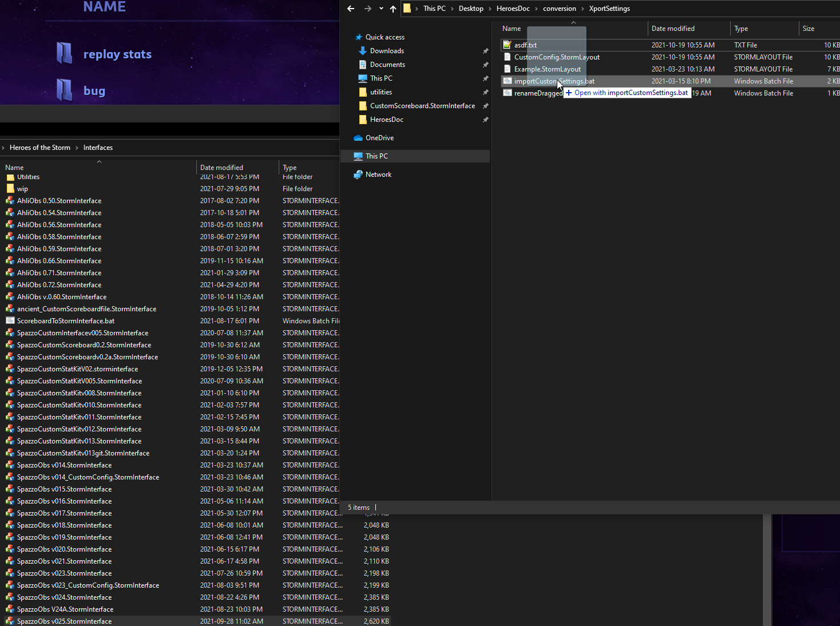Select SpazzoObs v023_CustomConfig.StormInterface

coord(88,585)
